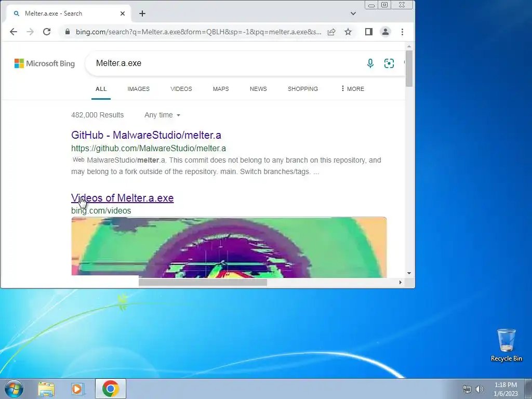Click the forward navigation arrow
This screenshot has width=532, height=399.
pyautogui.click(x=30, y=32)
